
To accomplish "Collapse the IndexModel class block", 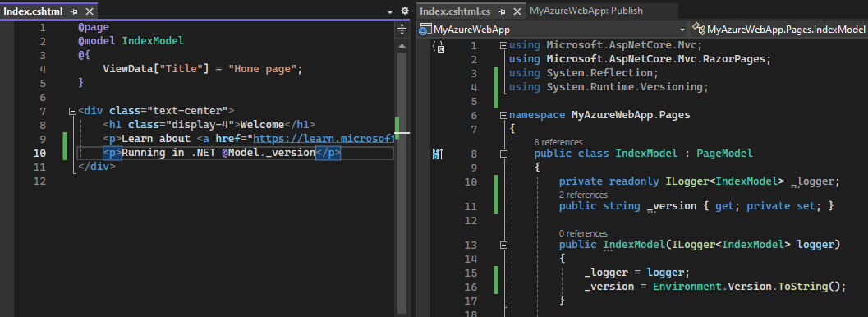I will [x=503, y=154].
